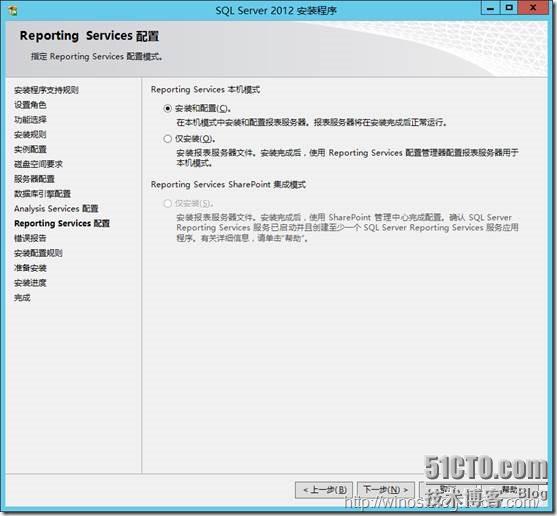Select the Reporting Services 配置 sidebar step
This screenshot has height=516, width=557.
point(62,223)
